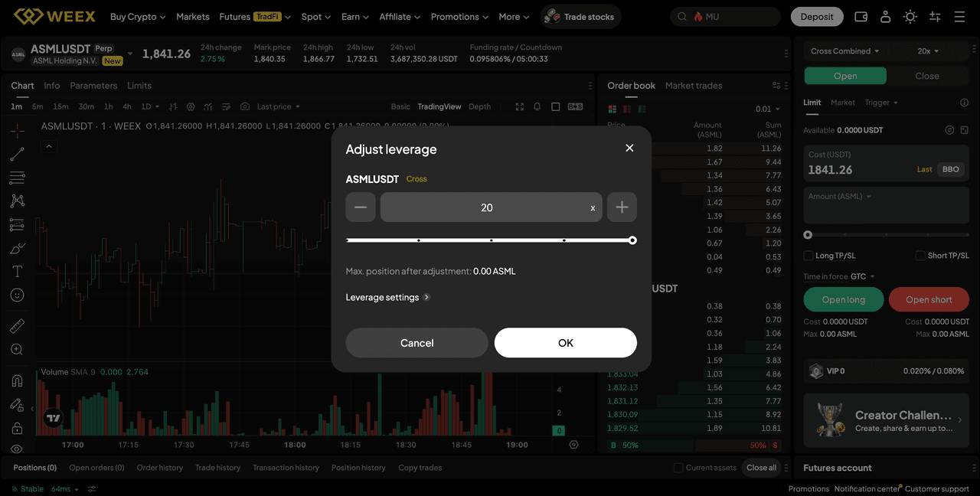Viewport: 980px width, 496px height.
Task: Select the zoom in tool
Action: pos(17,350)
